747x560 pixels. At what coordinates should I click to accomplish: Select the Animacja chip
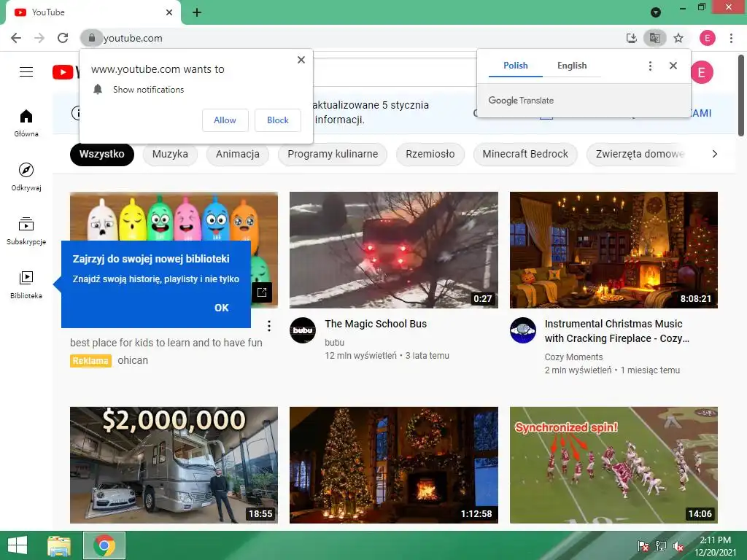coord(238,155)
